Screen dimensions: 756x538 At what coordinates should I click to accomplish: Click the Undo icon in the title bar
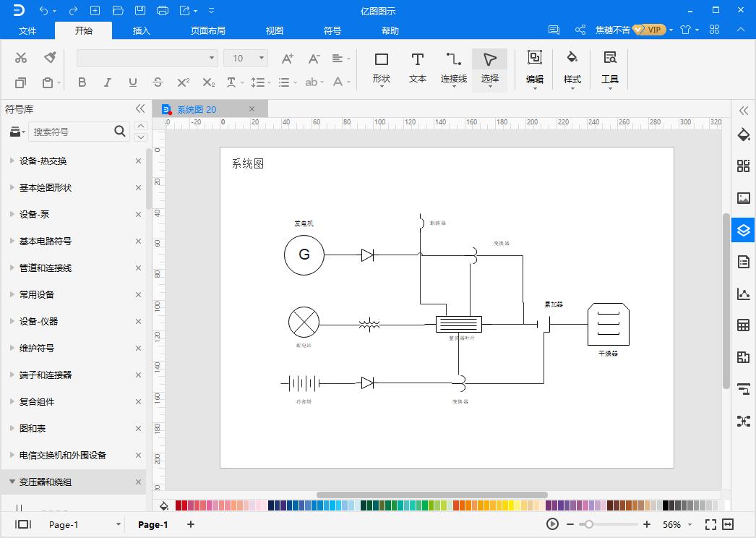[x=44, y=10]
